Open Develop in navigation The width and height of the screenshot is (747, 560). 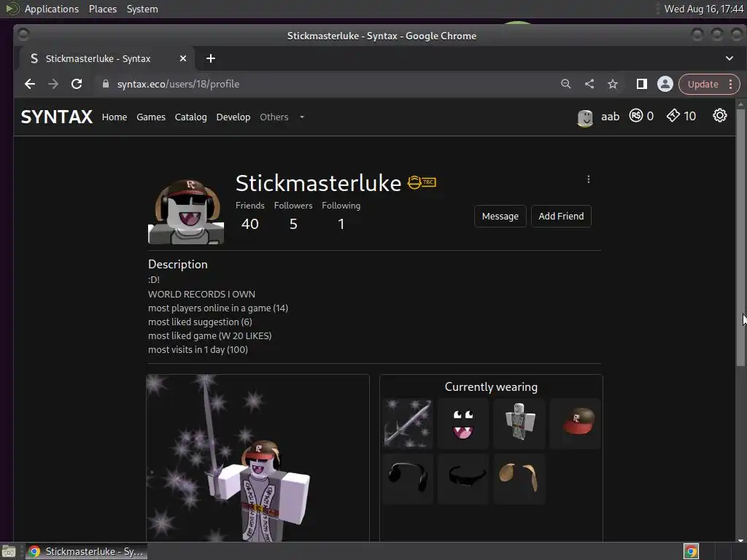pyautogui.click(x=233, y=117)
